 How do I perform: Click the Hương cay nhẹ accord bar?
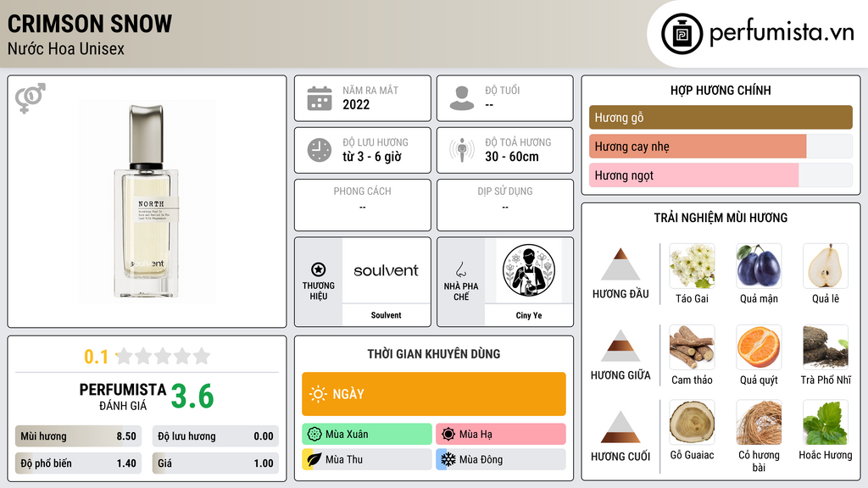click(x=721, y=146)
